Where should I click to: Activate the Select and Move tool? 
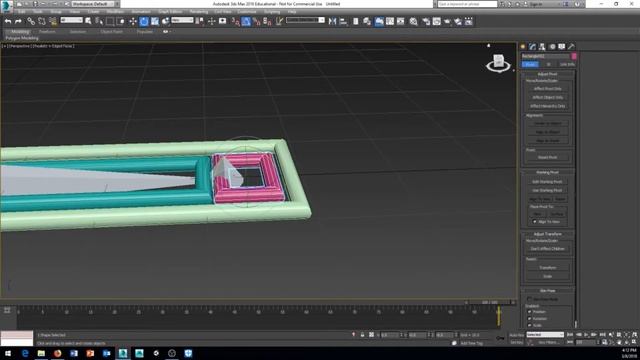coord(133,21)
